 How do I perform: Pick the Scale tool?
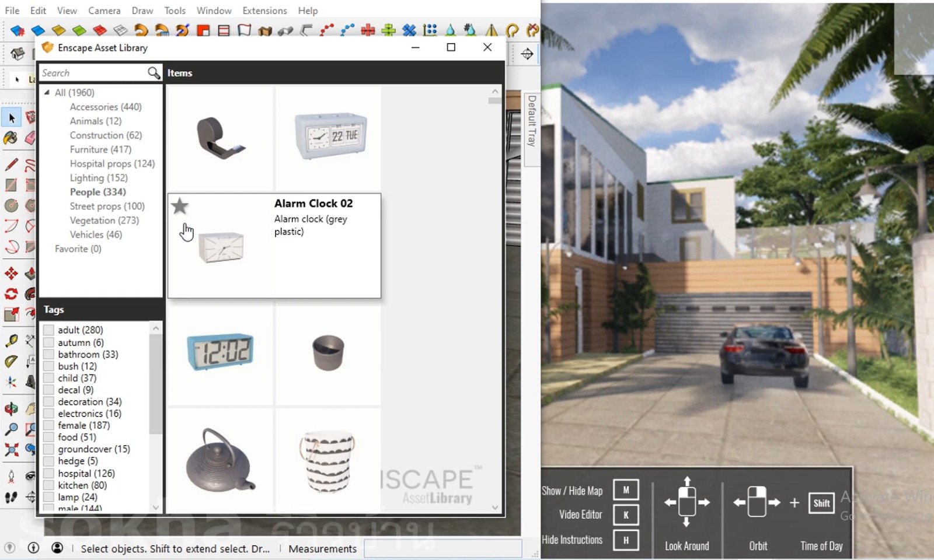tap(11, 314)
